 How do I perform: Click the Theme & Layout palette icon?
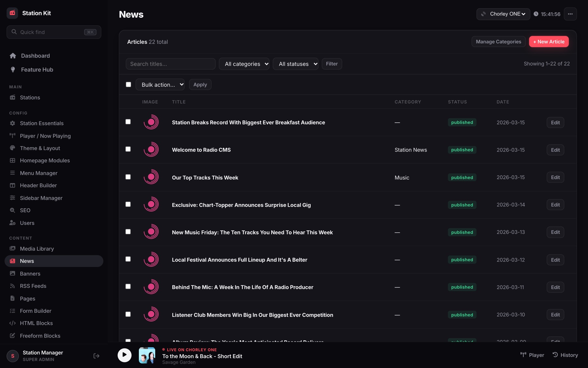pyautogui.click(x=12, y=148)
